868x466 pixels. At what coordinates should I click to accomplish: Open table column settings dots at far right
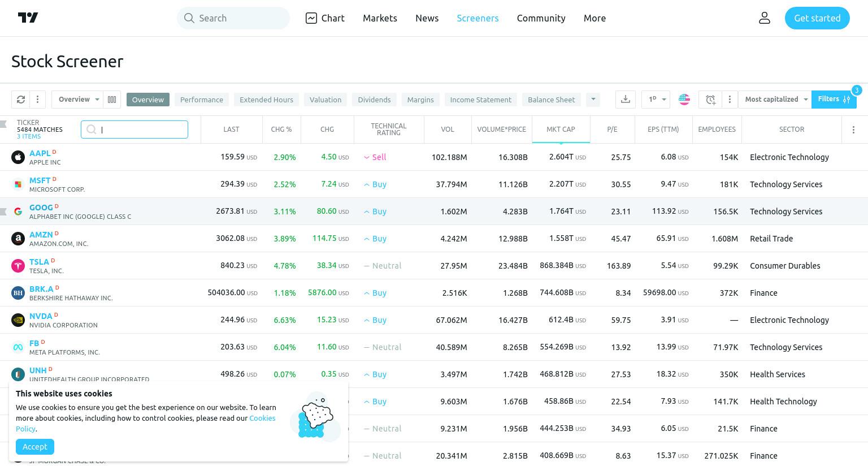(x=853, y=130)
